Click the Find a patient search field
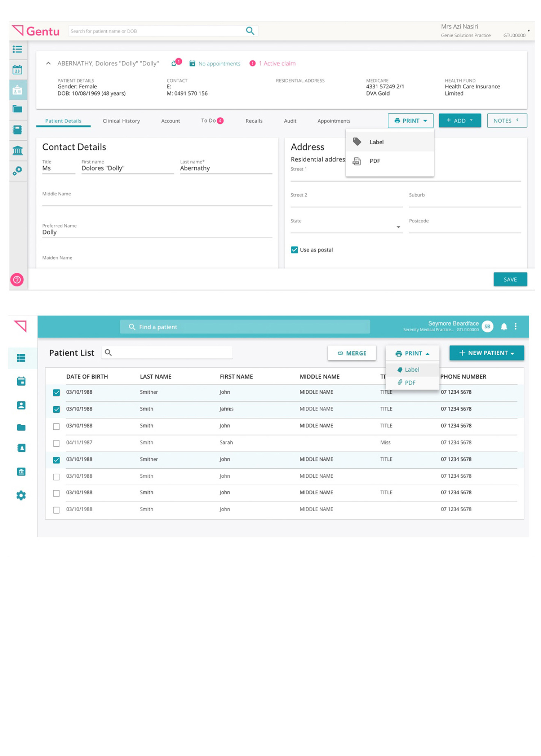Viewport: 541px width, 756px height. (245, 327)
